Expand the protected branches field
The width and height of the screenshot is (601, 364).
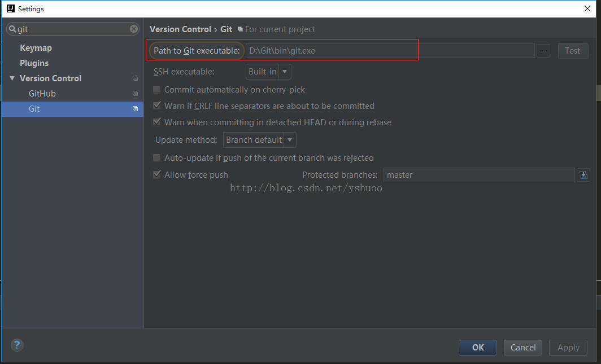583,175
